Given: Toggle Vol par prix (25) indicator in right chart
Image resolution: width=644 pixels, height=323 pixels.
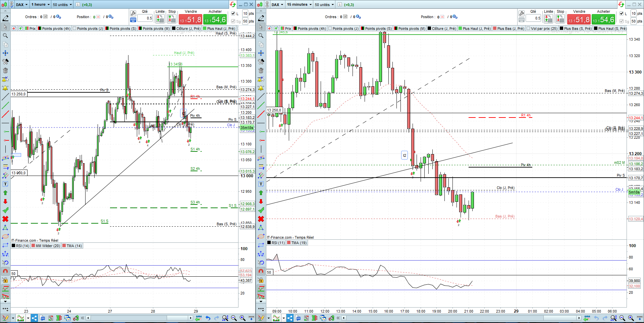Looking at the screenshot, I should click(542, 29).
